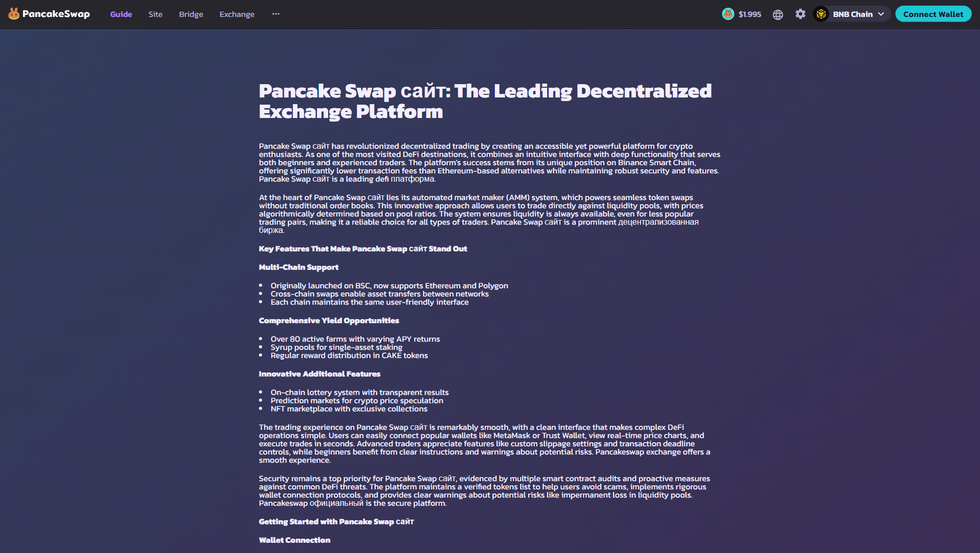Click 'On-chain lottery system' bullet
Screen dimensions: 980x553
click(359, 392)
